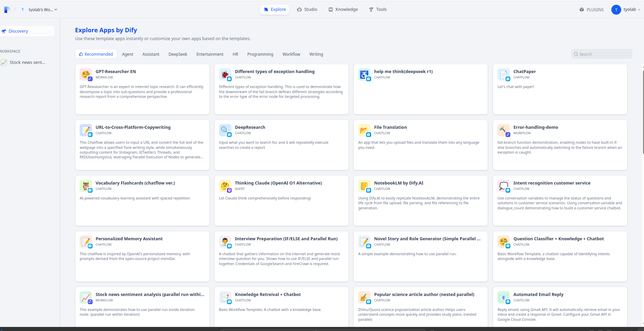Click the 'Thinking Claude (OpenAI O1 Alternative)' title
644x331 pixels.
pyautogui.click(x=278, y=183)
